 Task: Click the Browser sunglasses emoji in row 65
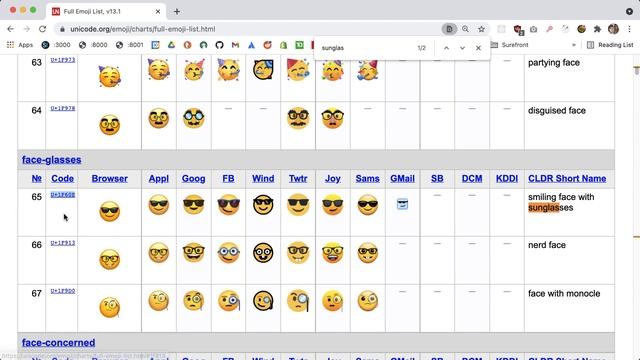tap(109, 211)
